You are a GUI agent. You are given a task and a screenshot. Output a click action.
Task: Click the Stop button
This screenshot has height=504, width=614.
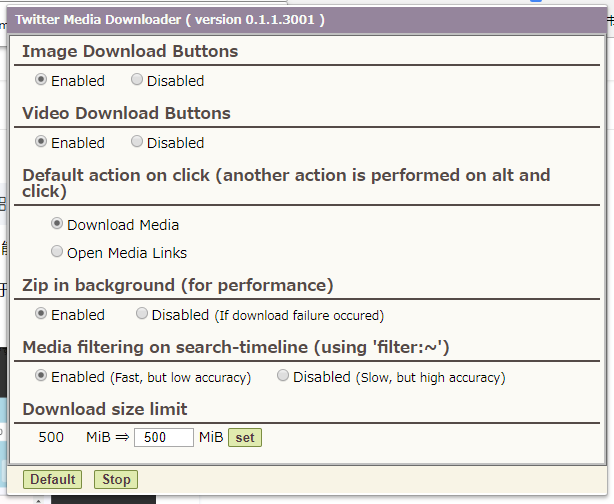pyautogui.click(x=116, y=479)
